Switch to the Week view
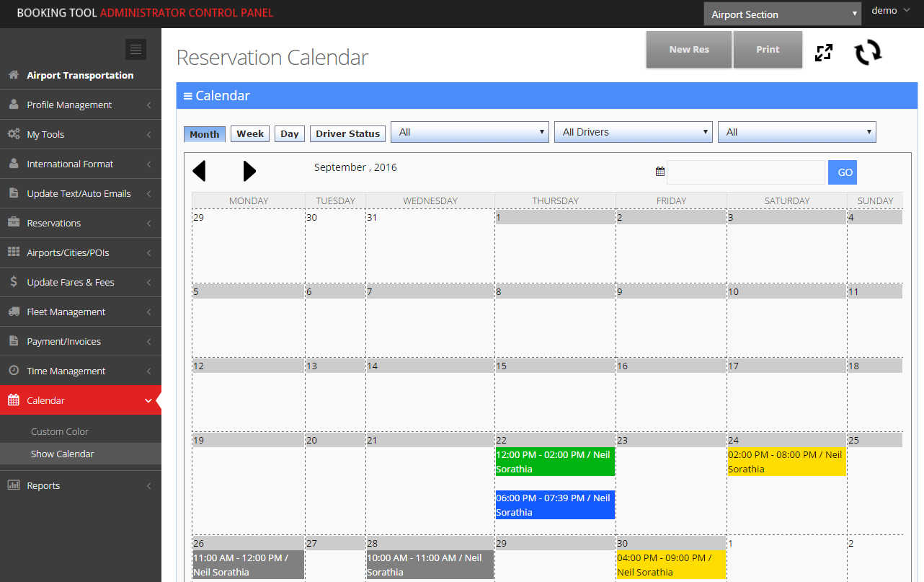The image size is (924, 582). pos(249,133)
